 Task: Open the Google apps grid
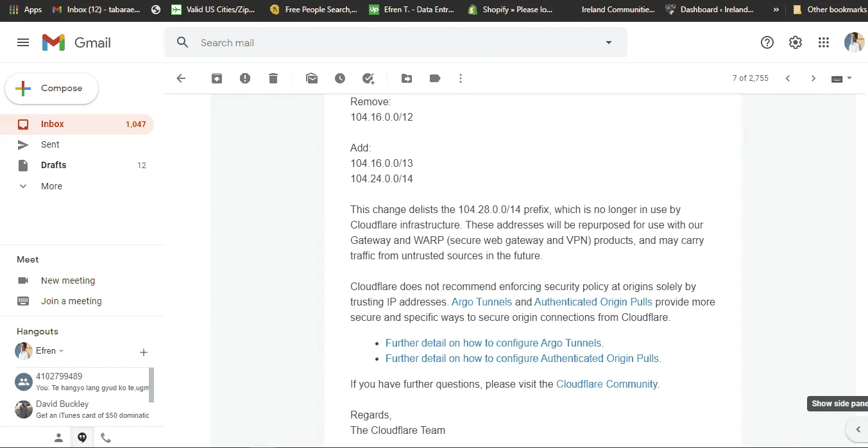(824, 42)
